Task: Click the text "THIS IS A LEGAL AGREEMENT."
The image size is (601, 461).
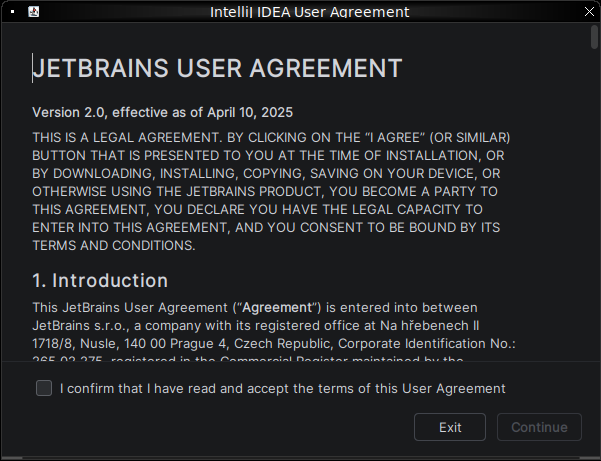Action: 127,137
